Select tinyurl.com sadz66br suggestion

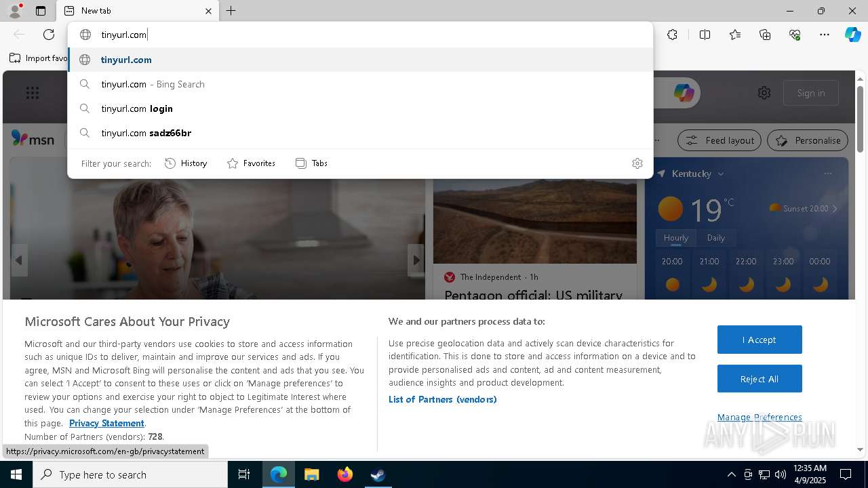[x=361, y=133]
